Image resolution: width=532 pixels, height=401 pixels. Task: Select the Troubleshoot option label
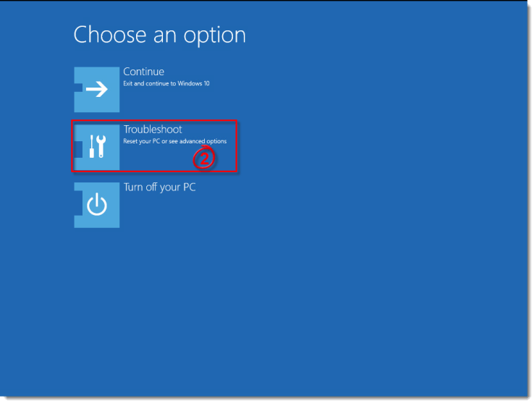click(x=153, y=130)
